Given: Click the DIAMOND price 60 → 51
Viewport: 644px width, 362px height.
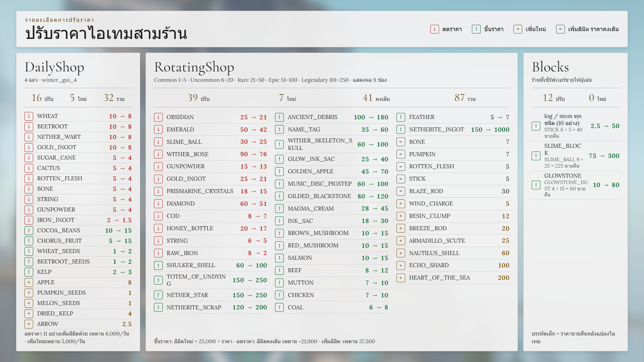Looking at the screenshot, I should click(253, 204).
